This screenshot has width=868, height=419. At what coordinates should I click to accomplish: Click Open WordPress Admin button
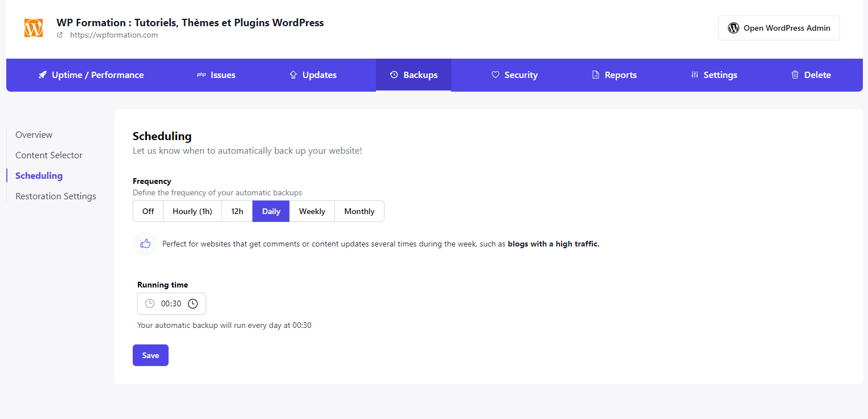pos(779,28)
